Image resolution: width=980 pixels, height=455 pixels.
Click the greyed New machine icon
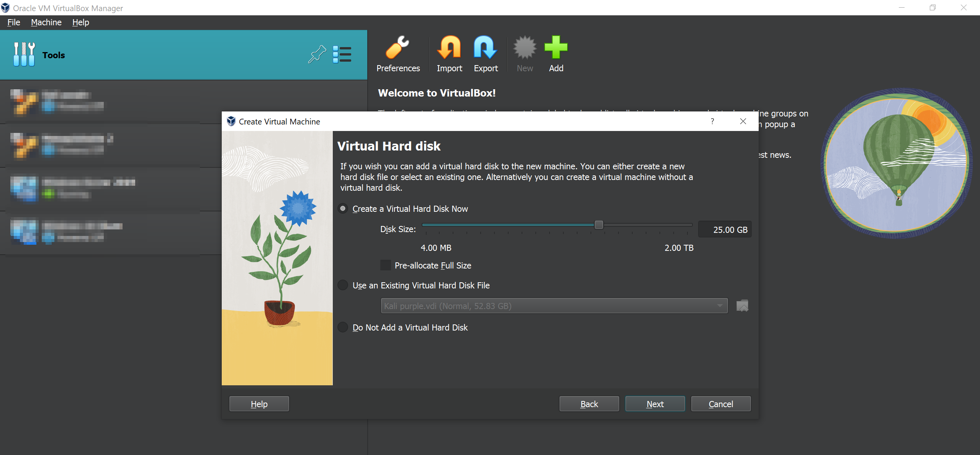(525, 47)
